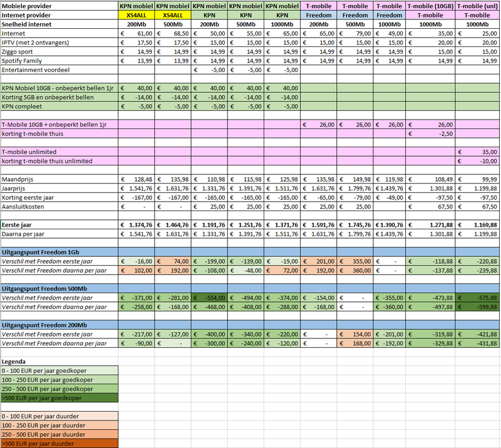Select the Maandprijs value 119,98

coord(389,179)
